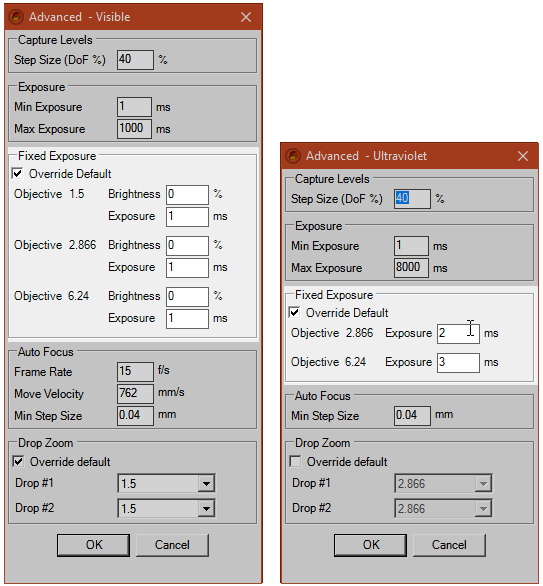543x586 pixels.
Task: Close the Advanced - Ultraviolet dialog
Action: point(523,156)
